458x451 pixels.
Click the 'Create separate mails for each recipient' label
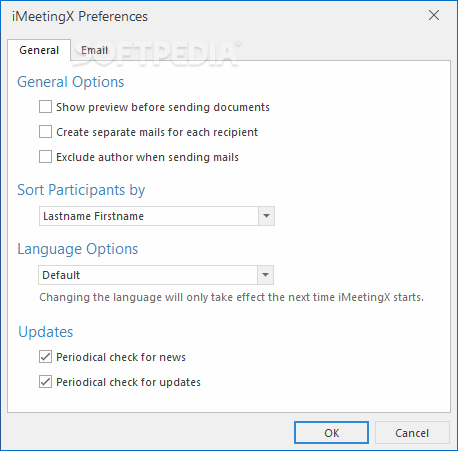[157, 132]
